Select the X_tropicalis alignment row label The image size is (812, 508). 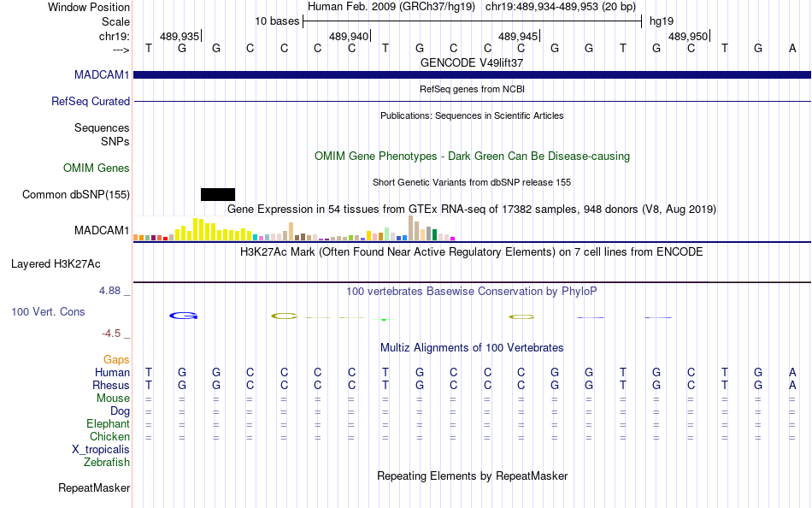tap(101, 450)
